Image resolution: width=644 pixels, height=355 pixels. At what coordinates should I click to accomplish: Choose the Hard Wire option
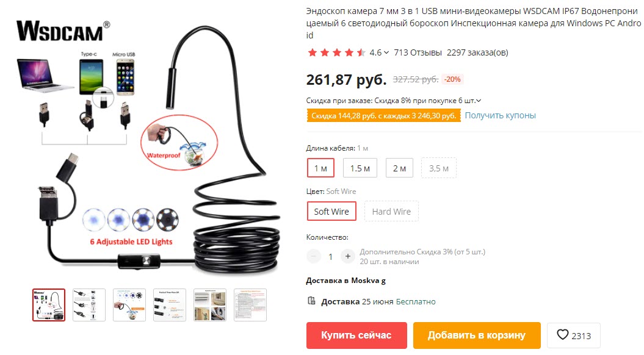(x=391, y=211)
